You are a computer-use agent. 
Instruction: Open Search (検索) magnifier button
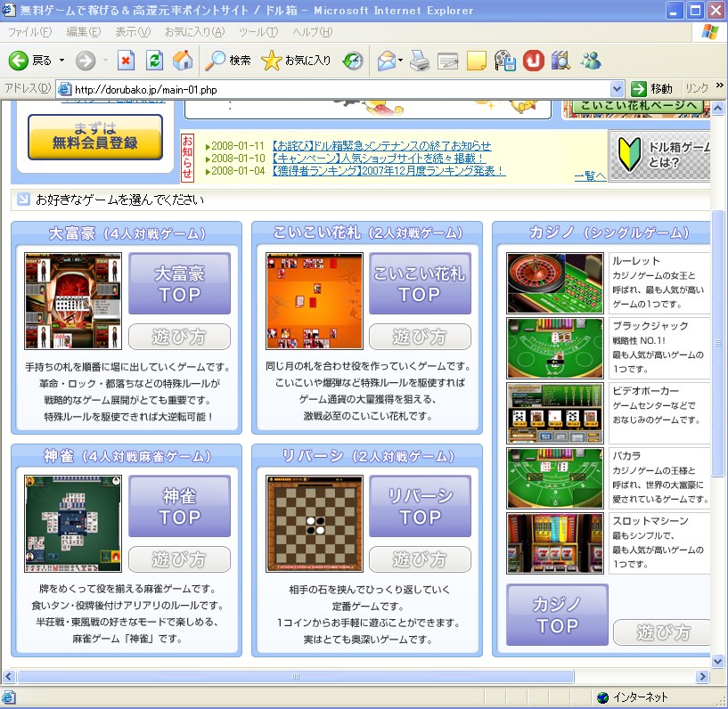[x=228, y=61]
